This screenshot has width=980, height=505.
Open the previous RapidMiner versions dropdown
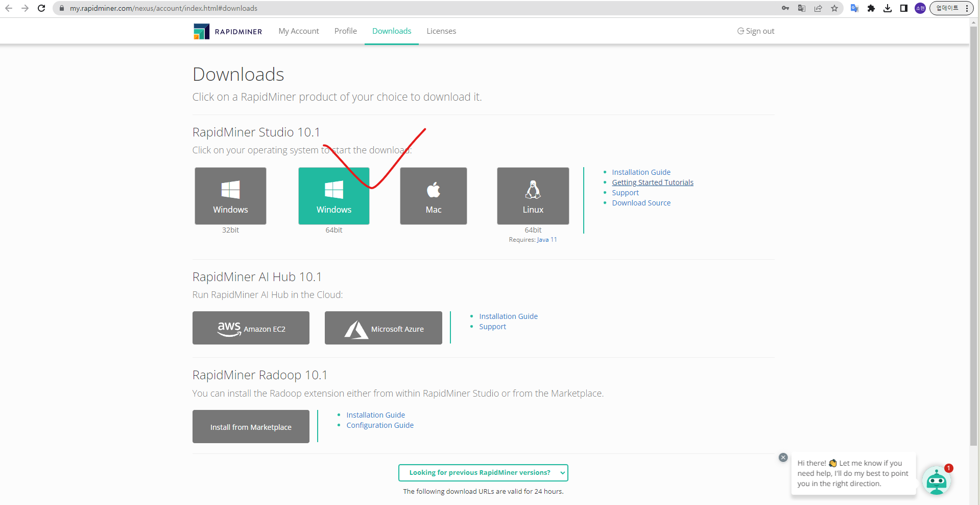pos(483,473)
